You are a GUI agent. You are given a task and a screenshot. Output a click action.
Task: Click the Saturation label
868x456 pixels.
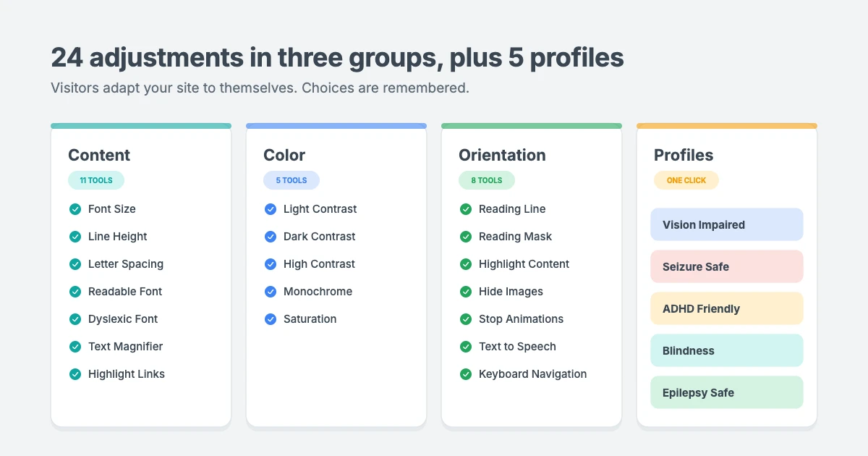[x=310, y=319]
